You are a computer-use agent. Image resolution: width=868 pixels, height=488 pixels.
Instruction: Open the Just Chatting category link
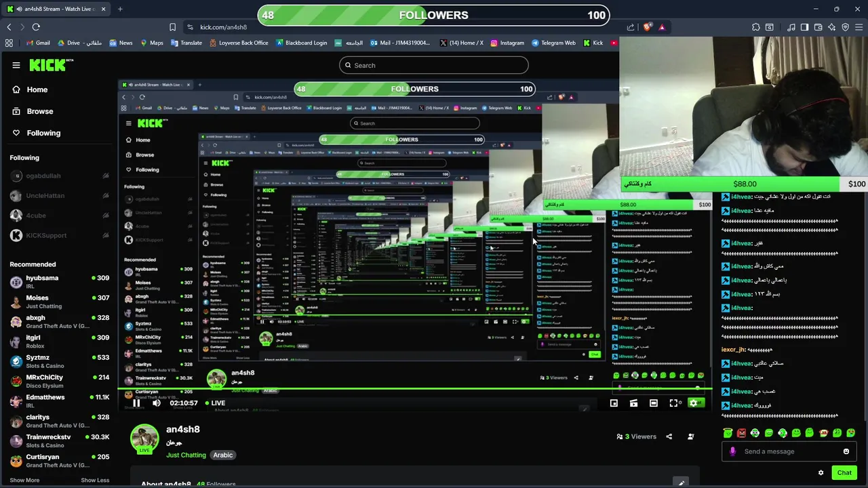tap(186, 455)
